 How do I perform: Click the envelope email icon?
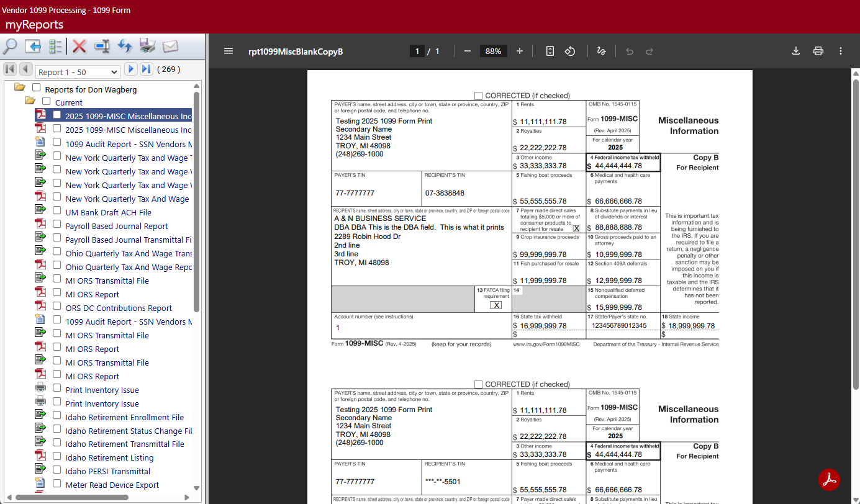(x=170, y=47)
